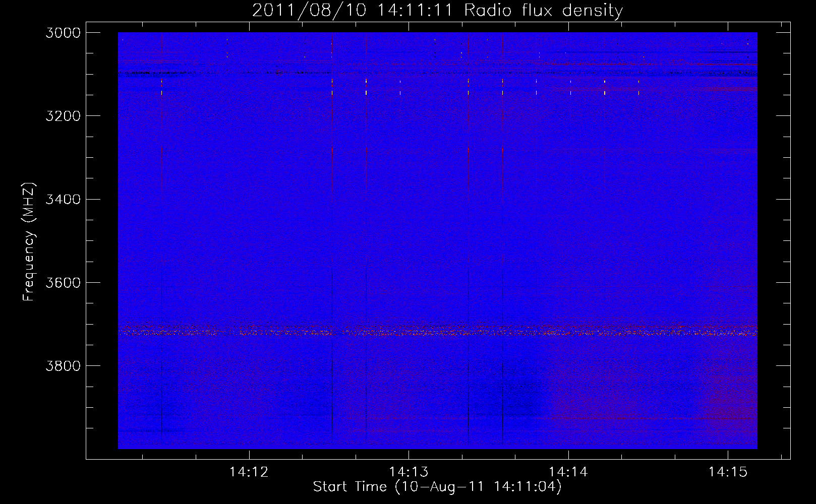The height and width of the screenshot is (504, 816).
Task: Click the 14:12 time tick label
Action: coord(249,472)
